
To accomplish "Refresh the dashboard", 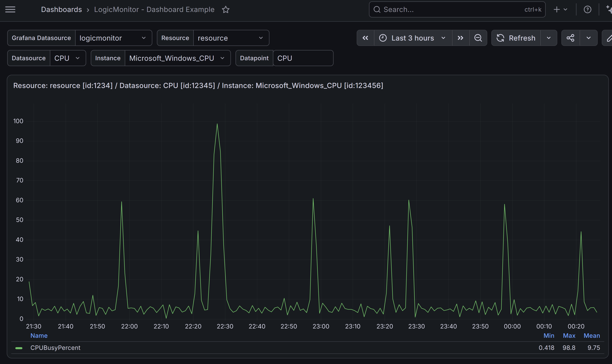I will pos(516,38).
